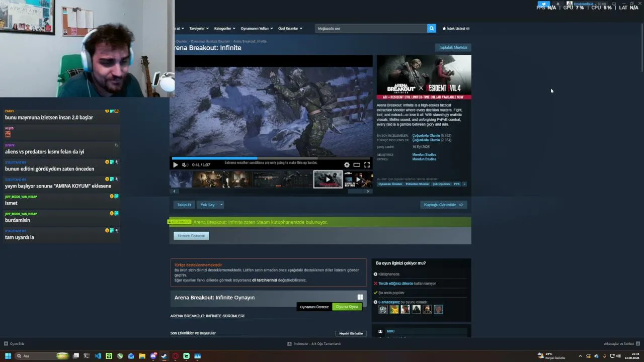Screen dimensions: 644x362
Task: Open the Extraction Shooter tag
Action: pos(417,184)
